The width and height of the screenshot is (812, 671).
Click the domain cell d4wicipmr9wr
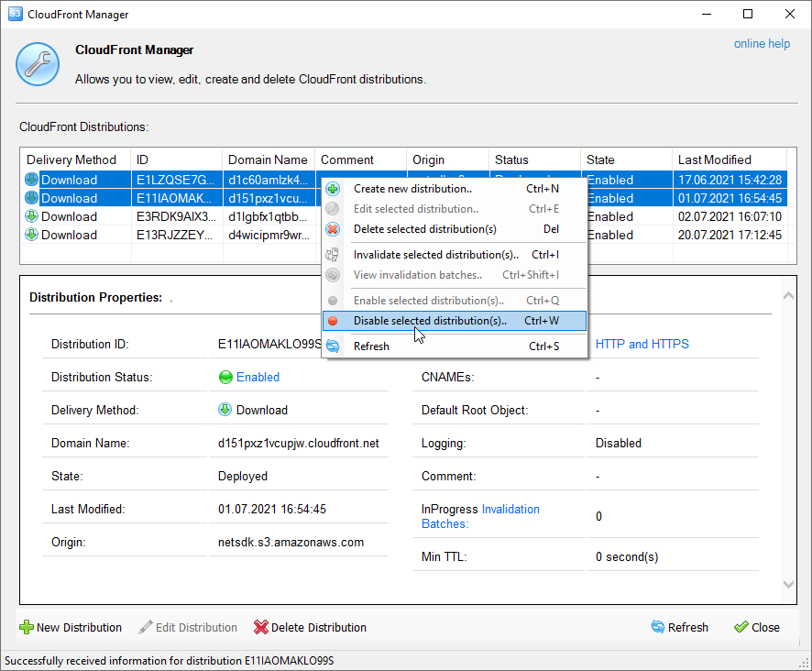click(269, 235)
